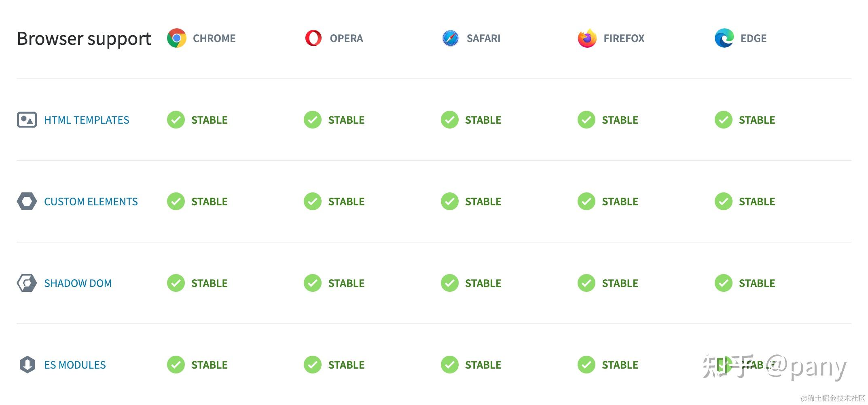This screenshot has width=868, height=405.
Task: Open the SHADOW DOM link
Action: tap(78, 283)
